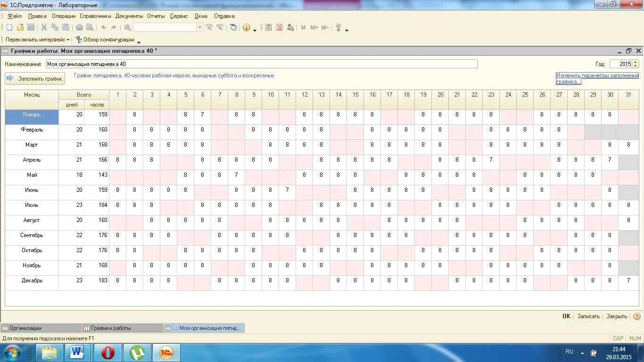Open the Справочники menu

[95, 16]
